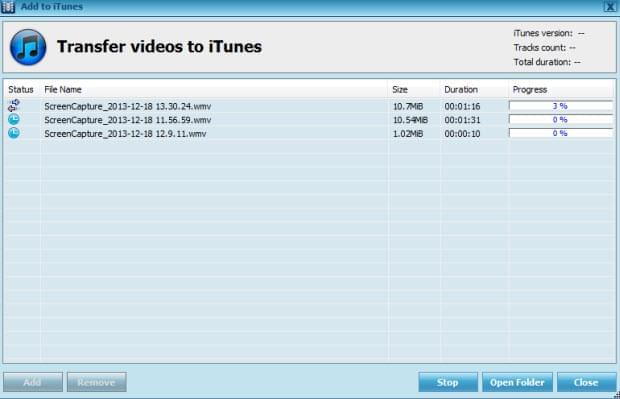This screenshot has height=399, width=620.
Task: Click the disabled Remove button
Action: [96, 382]
